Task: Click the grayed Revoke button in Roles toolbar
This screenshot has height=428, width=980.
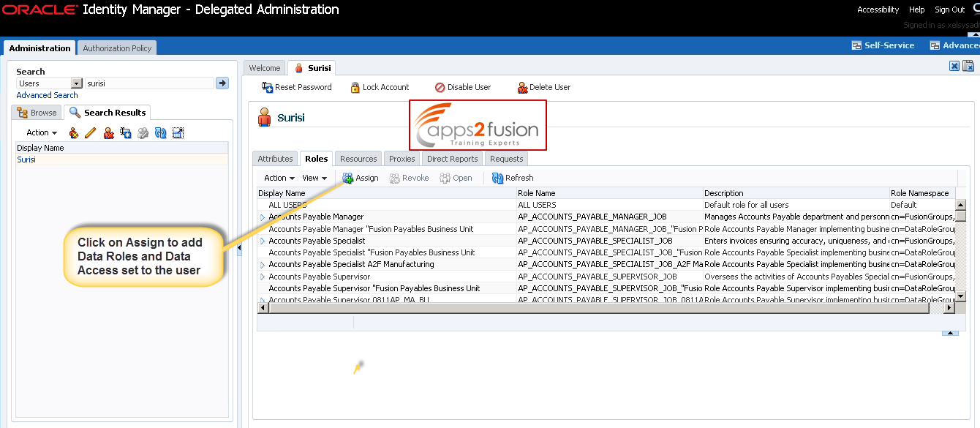Action: (410, 178)
